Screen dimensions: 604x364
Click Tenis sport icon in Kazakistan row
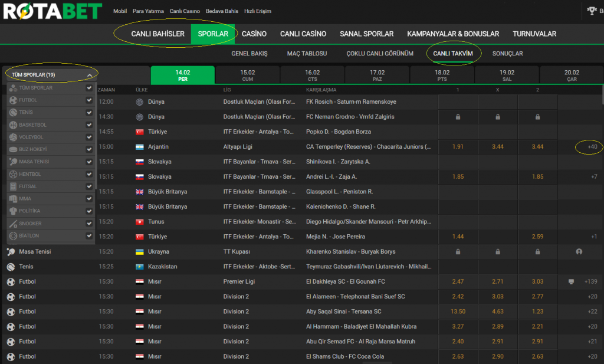11,267
